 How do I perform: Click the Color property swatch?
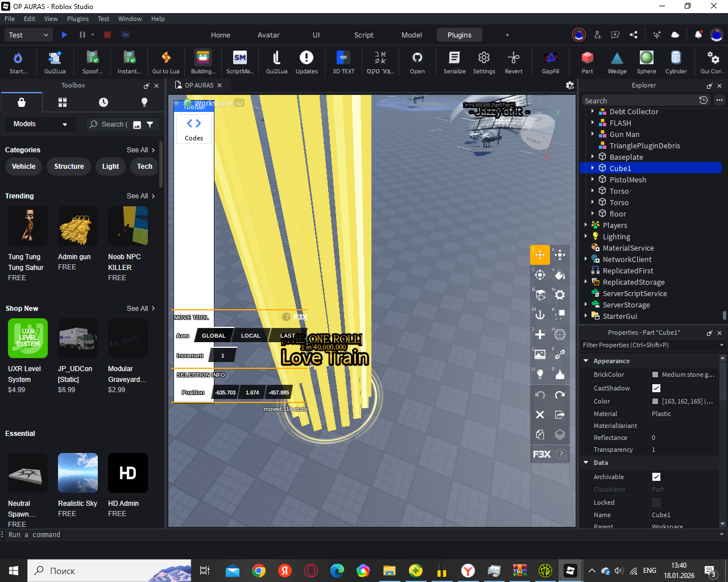tap(655, 401)
